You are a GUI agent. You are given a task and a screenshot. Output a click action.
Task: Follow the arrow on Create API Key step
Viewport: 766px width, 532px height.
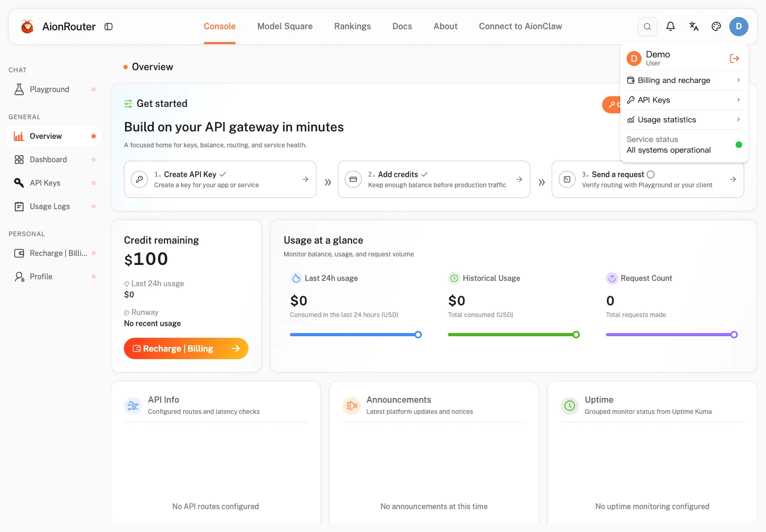click(x=305, y=179)
